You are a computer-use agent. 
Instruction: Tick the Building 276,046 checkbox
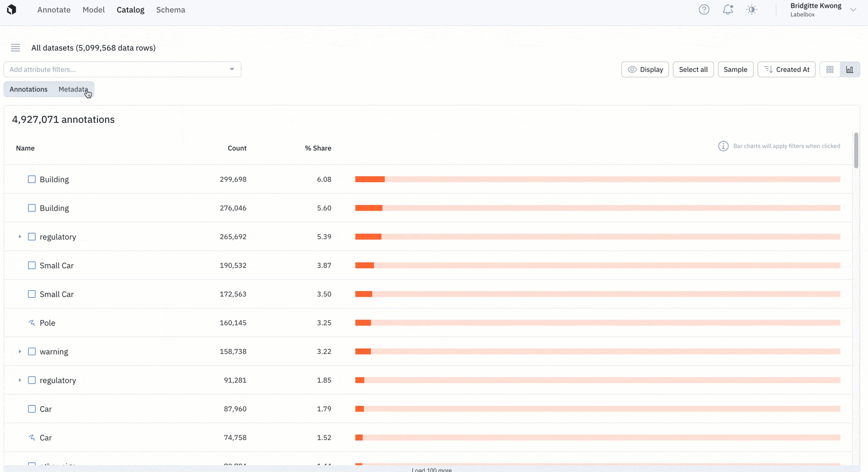(x=32, y=208)
